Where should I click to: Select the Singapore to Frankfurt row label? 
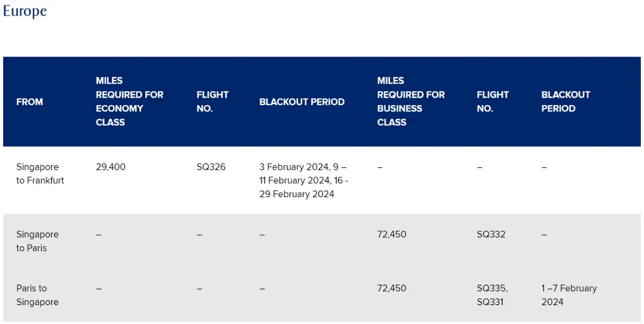coord(40,174)
